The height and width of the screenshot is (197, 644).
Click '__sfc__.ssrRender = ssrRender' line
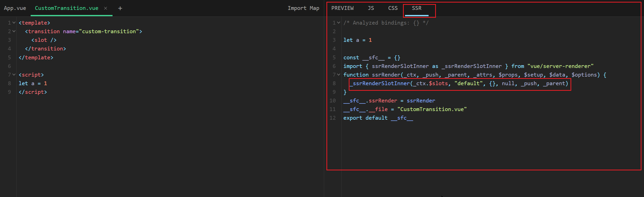point(389,101)
